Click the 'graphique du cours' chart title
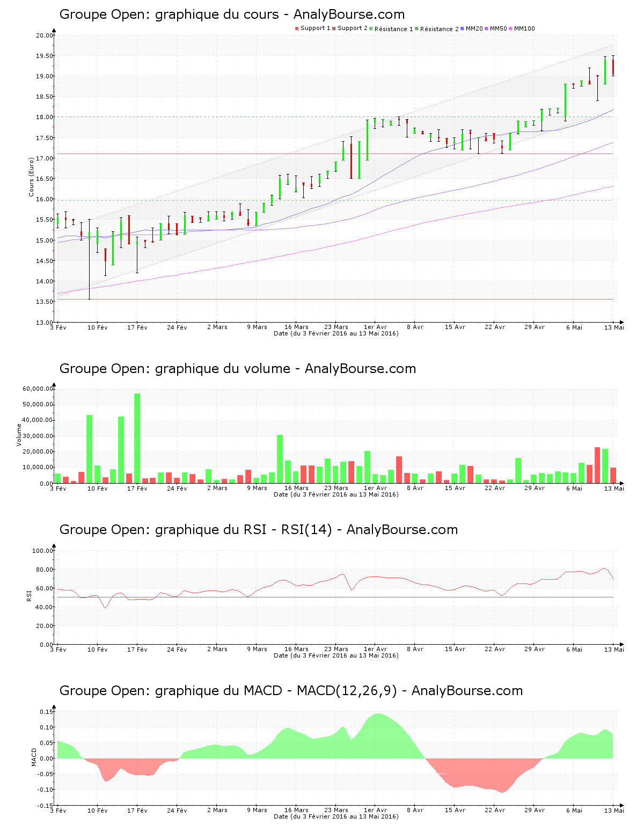This screenshot has height=832, width=644. [232, 14]
